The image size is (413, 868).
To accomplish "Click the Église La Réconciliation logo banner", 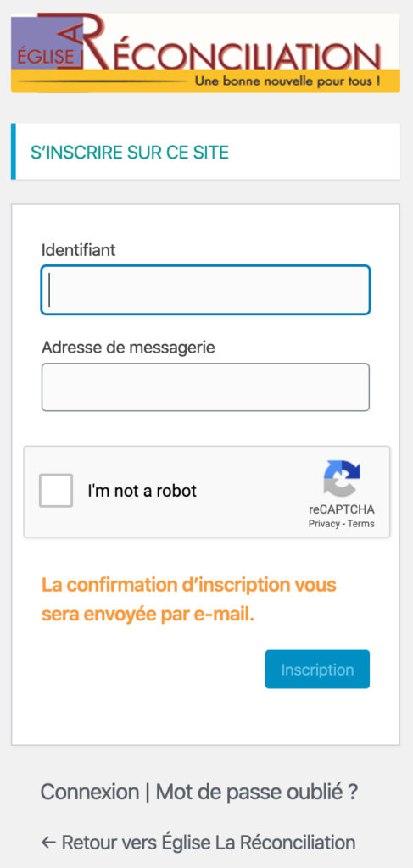I will 205,53.
